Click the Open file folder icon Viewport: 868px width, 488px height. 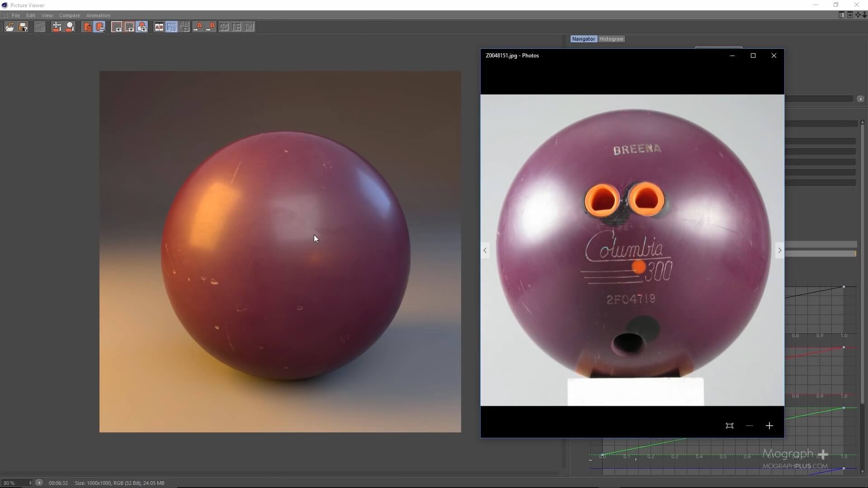pos(9,27)
